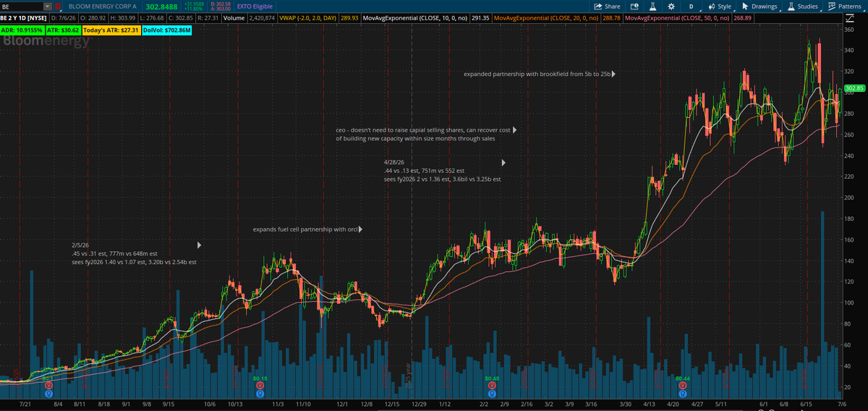868x411 pixels.
Task: Click MovAvgExponential (CLOSE, 20, 0, no) label
Action: [x=546, y=17]
